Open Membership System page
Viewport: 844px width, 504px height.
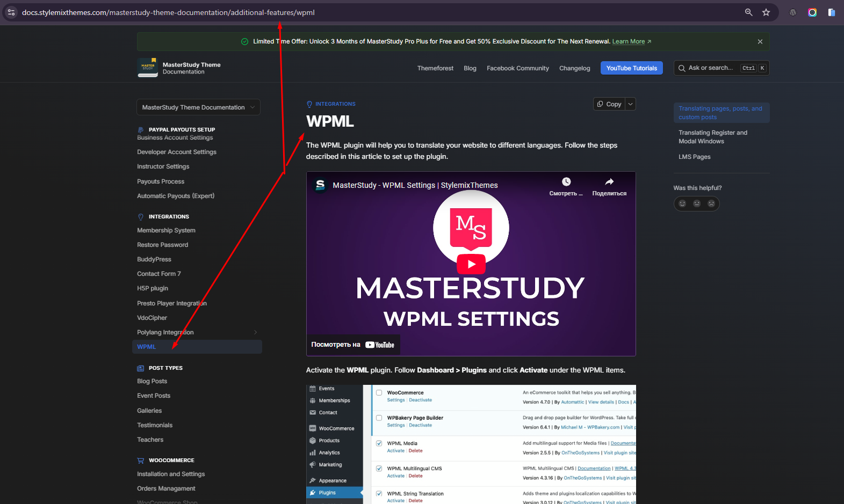(x=166, y=230)
